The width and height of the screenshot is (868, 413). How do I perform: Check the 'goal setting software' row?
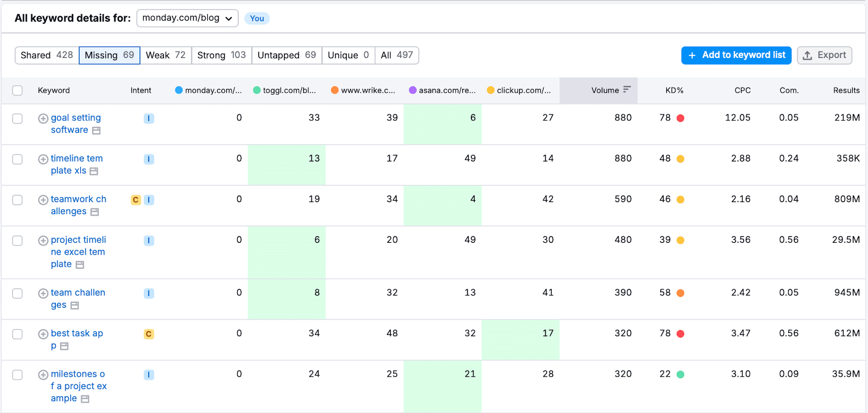point(17,118)
